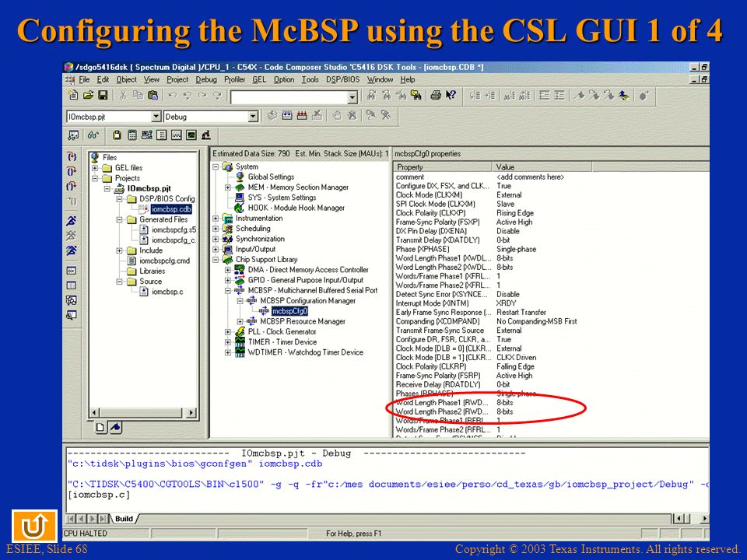747x560 pixels.
Task: Click the Property column header
Action: coord(442,167)
